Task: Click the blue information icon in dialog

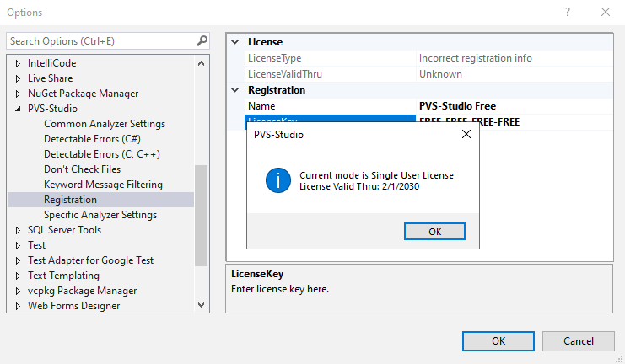Action: point(278,180)
